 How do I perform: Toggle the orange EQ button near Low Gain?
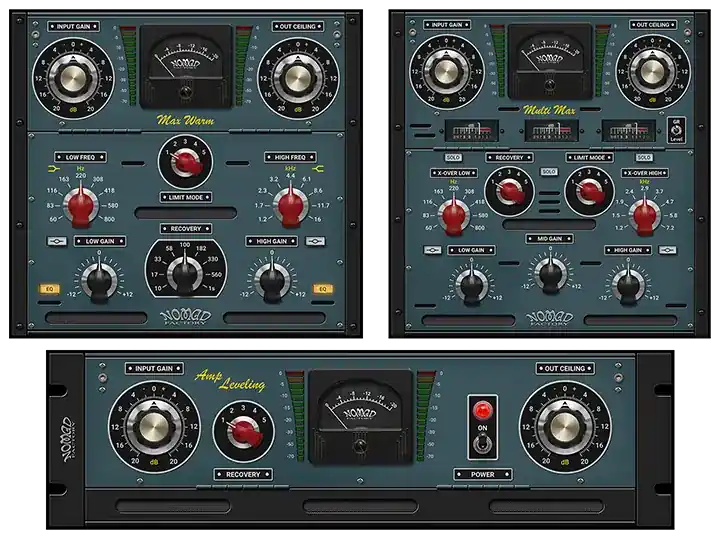click(50, 289)
